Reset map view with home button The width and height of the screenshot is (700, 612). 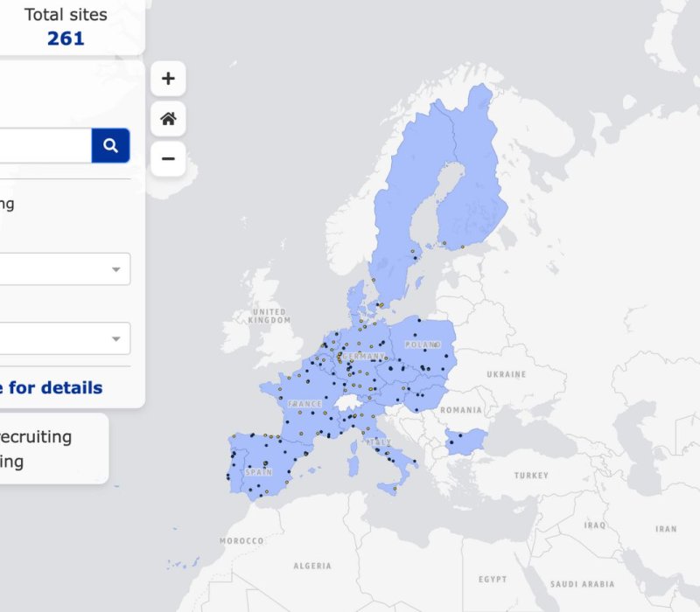coord(168,119)
